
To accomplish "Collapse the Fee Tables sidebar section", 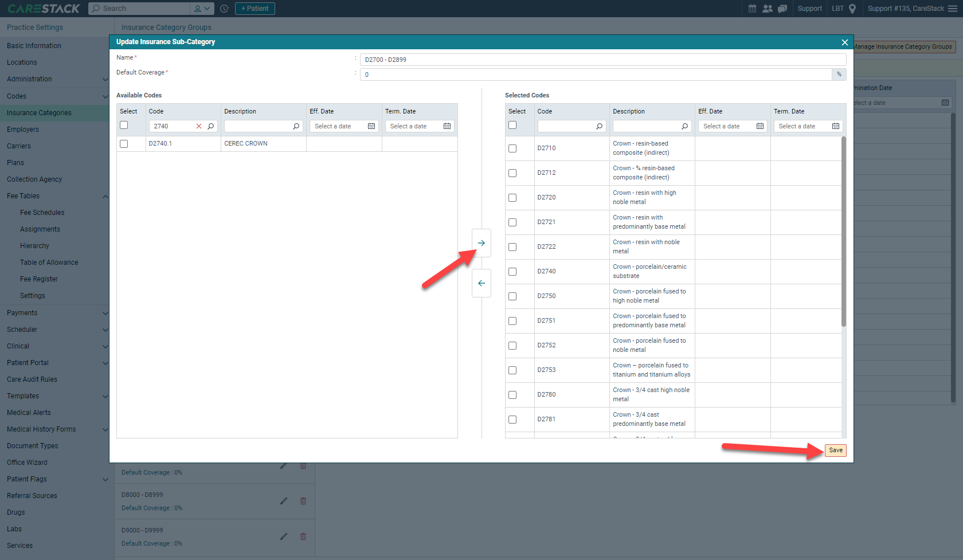I will pyautogui.click(x=105, y=196).
